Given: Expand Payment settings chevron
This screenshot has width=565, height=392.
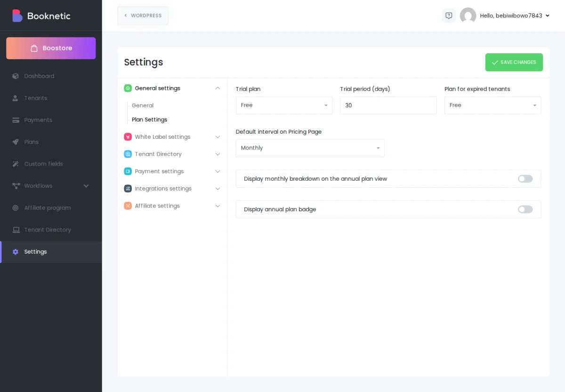Looking at the screenshot, I should click(218, 171).
